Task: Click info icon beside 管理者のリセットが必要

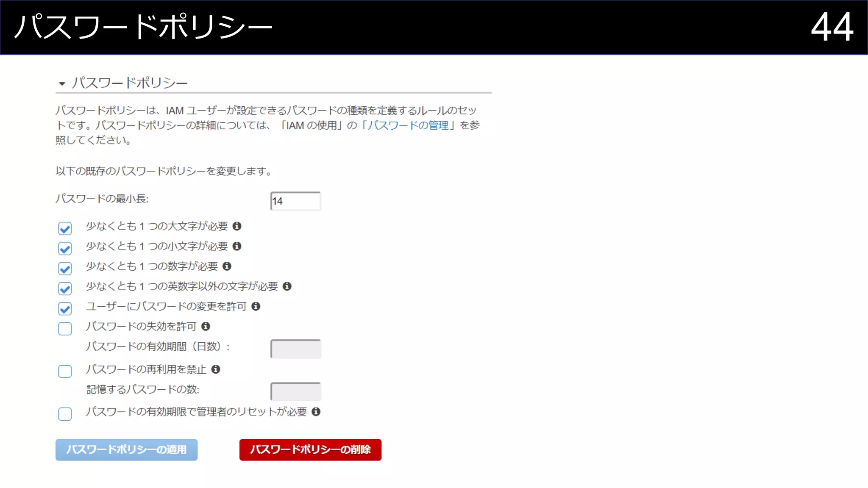Action: (x=316, y=412)
